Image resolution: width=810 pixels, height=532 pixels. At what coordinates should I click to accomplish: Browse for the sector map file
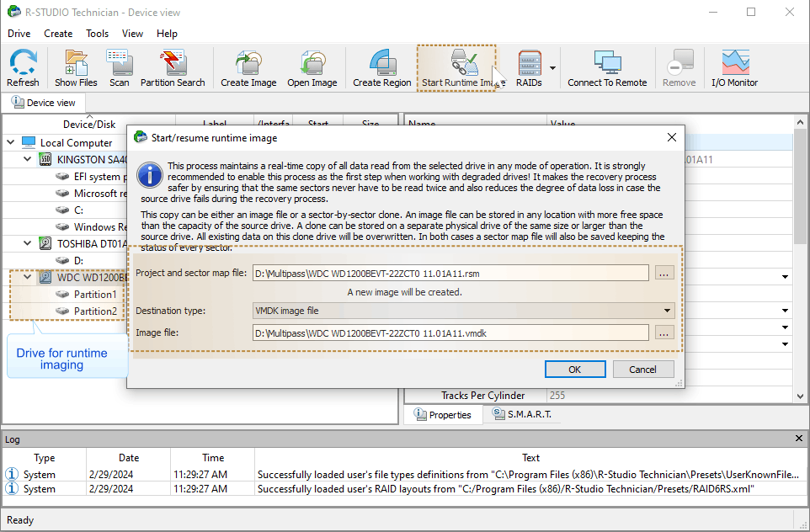coord(664,274)
